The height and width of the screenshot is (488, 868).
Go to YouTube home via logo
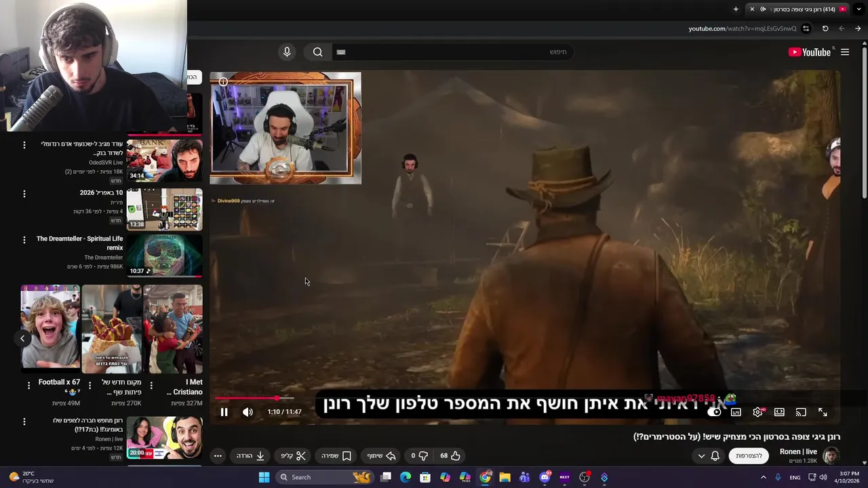(810, 52)
